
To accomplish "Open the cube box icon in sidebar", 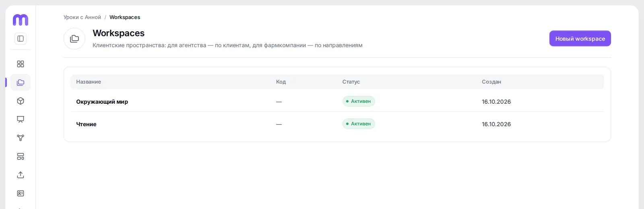I will pyautogui.click(x=21, y=101).
